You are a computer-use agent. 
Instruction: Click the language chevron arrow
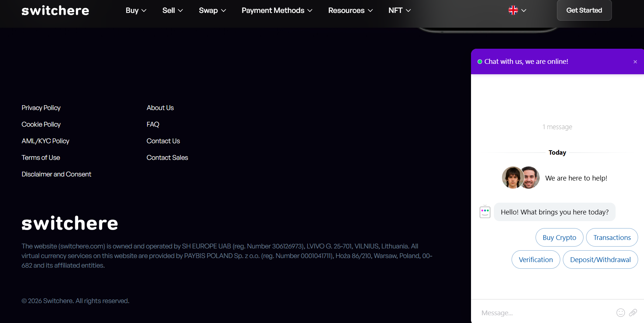(524, 10)
